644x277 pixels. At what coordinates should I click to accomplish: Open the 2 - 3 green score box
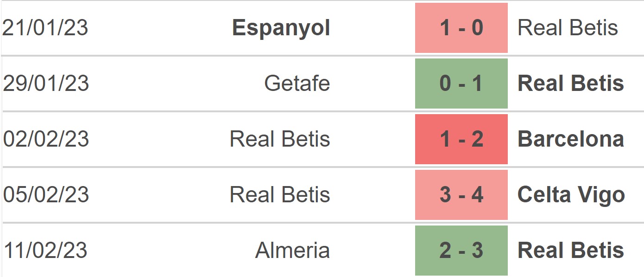point(461,251)
